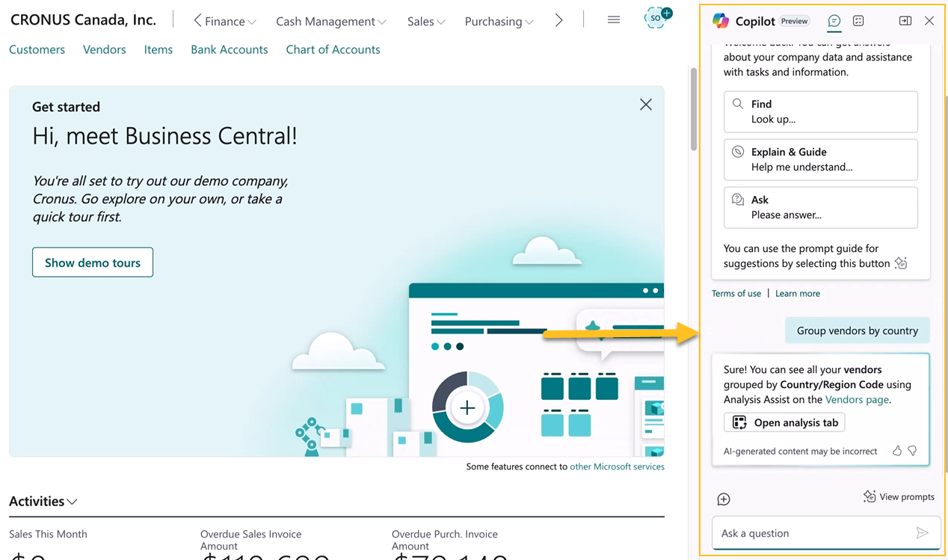The height and width of the screenshot is (560, 948).
Task: Click the Show demo tours button
Action: pos(93,262)
